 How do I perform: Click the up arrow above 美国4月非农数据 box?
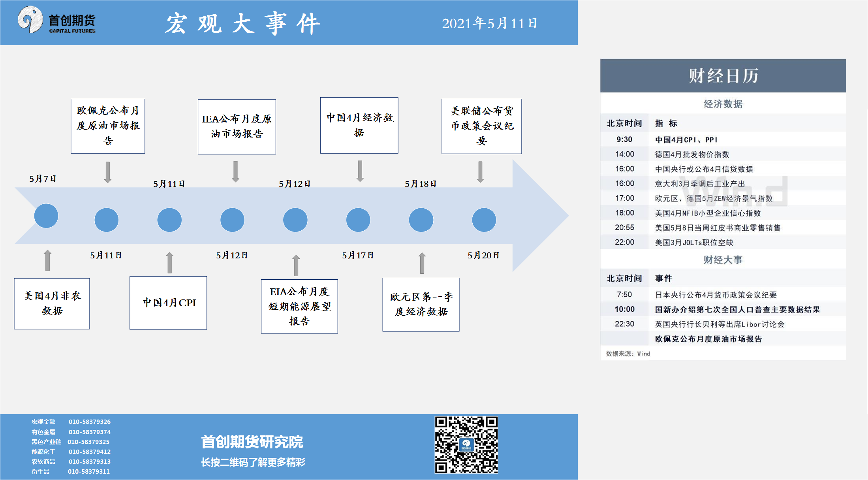(47, 260)
